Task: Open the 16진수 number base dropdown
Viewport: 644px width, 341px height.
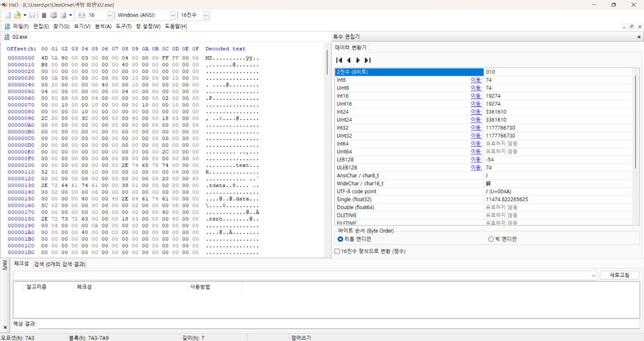Action: pos(206,15)
